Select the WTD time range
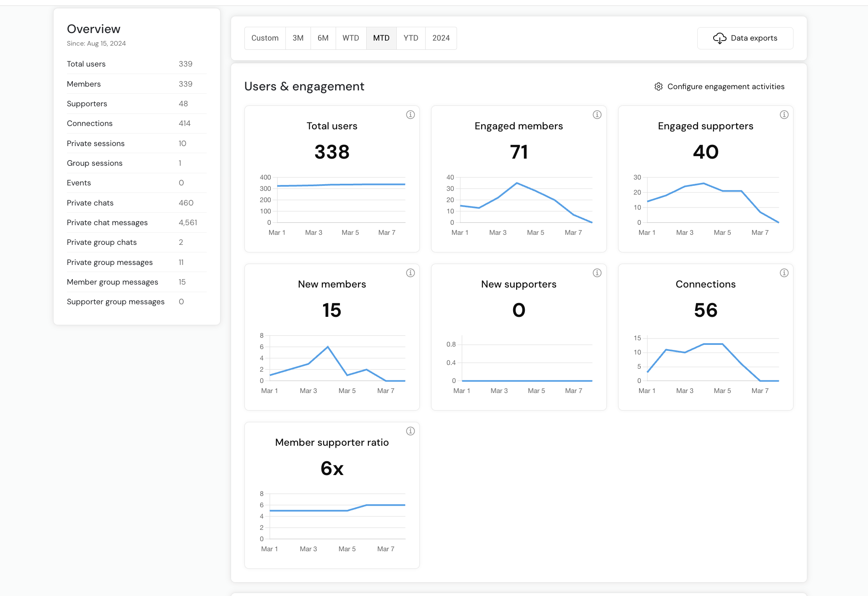Image resolution: width=868 pixels, height=596 pixels. click(x=351, y=38)
